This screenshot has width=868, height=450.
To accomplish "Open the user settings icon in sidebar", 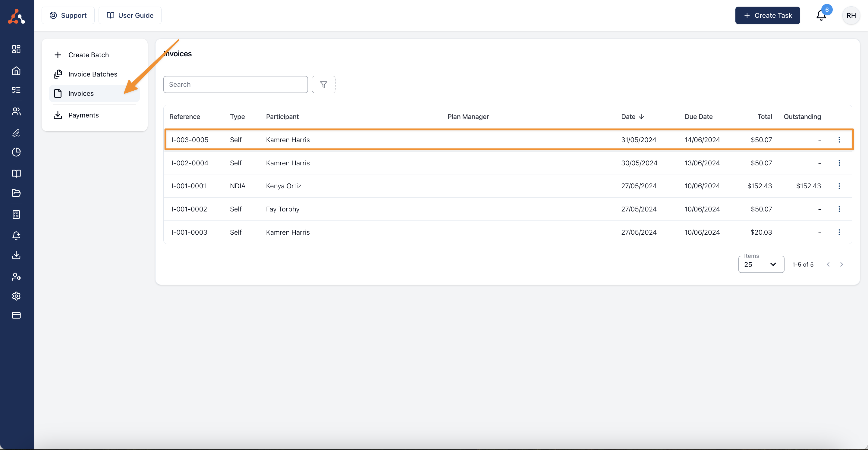I will (x=16, y=277).
